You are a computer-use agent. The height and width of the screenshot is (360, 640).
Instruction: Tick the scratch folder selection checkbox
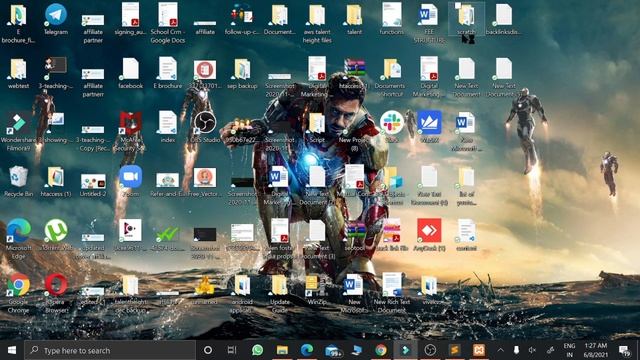458,6
